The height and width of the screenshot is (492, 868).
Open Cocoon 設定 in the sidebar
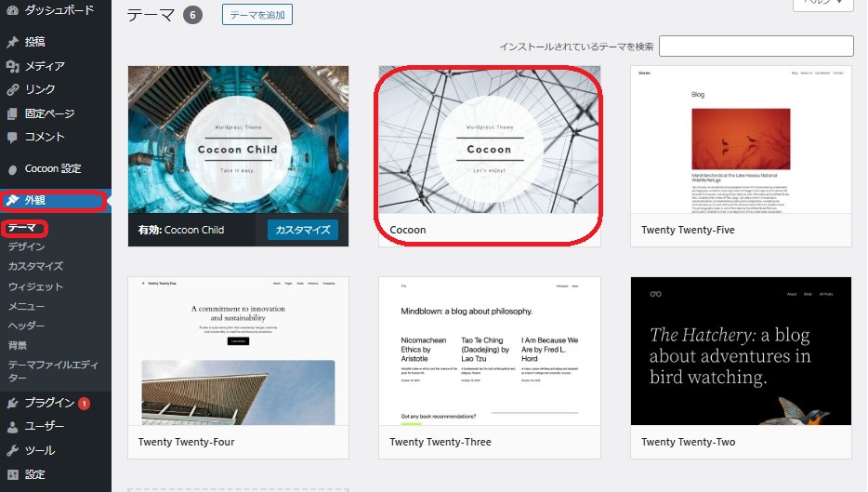pos(52,168)
